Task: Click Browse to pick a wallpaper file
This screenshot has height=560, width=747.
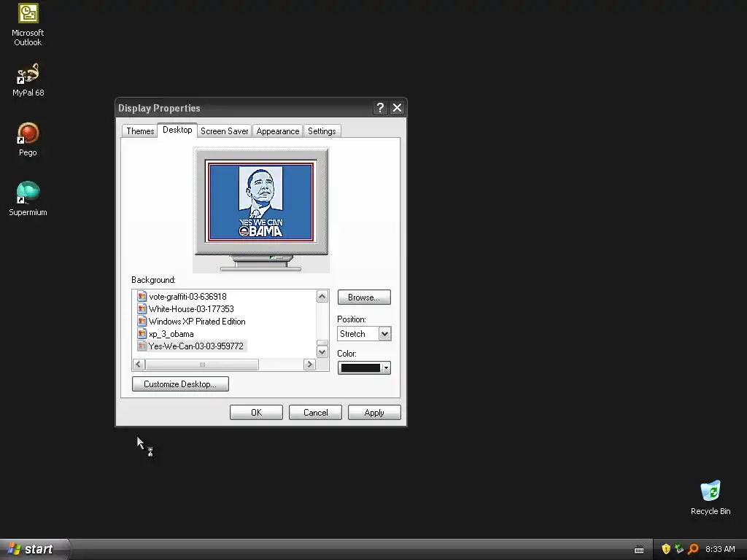Action: point(364,297)
